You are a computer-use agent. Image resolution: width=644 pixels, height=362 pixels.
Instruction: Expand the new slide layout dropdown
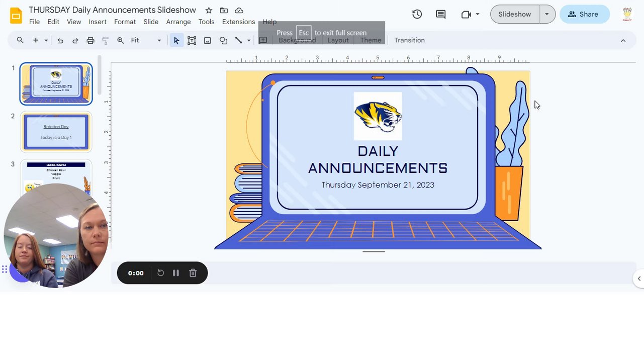(x=46, y=40)
